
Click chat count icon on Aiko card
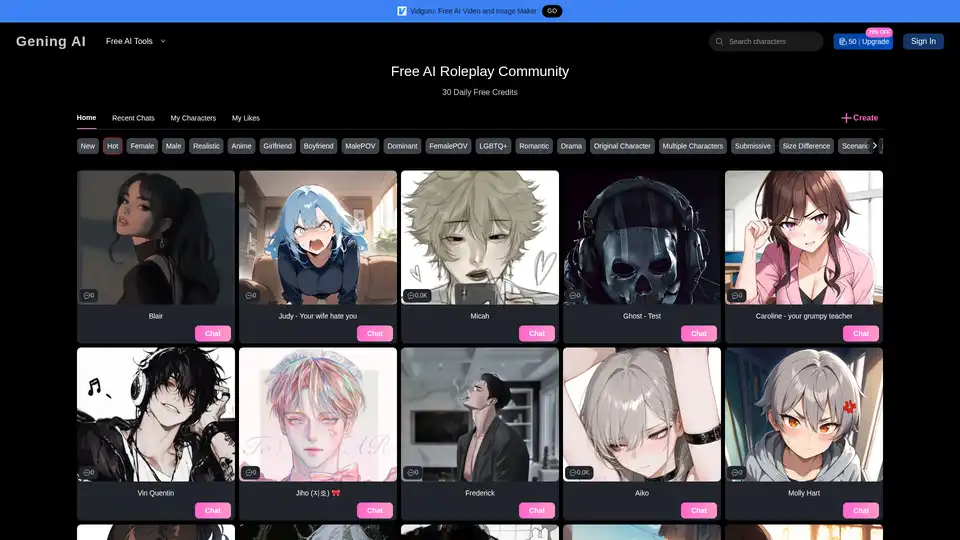573,472
